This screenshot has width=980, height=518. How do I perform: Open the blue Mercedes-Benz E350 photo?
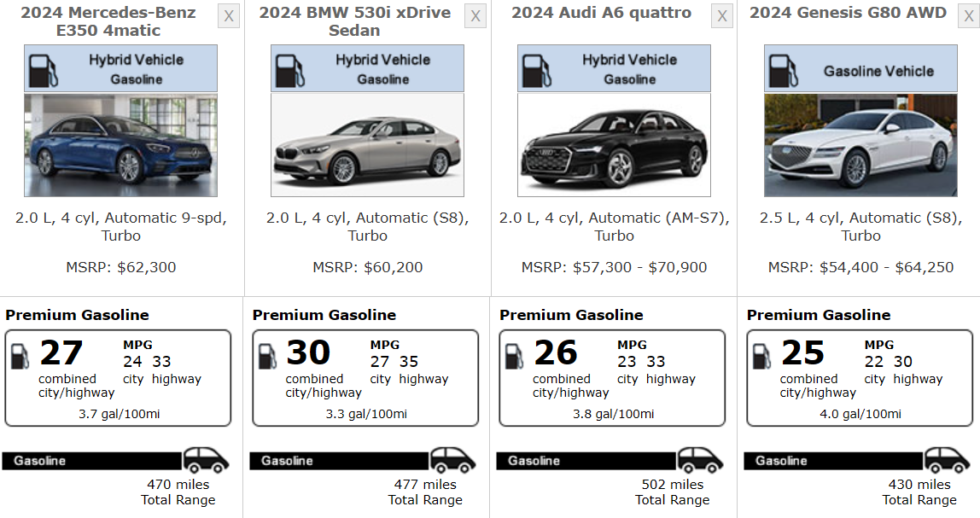point(120,146)
